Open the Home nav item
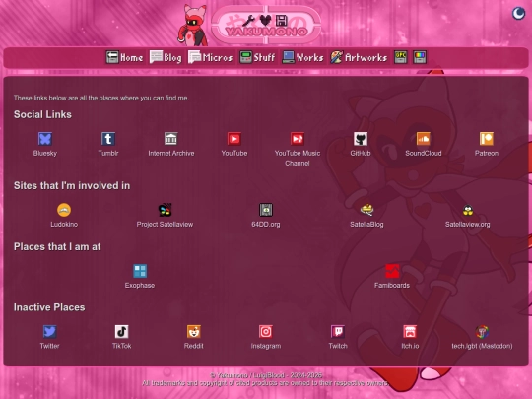532x399 pixels. [x=124, y=57]
